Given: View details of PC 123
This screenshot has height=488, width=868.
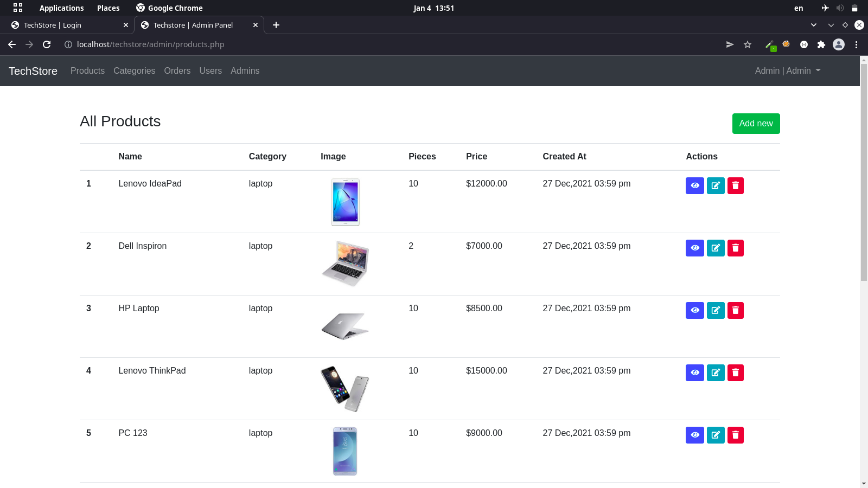Looking at the screenshot, I should pos(694,435).
